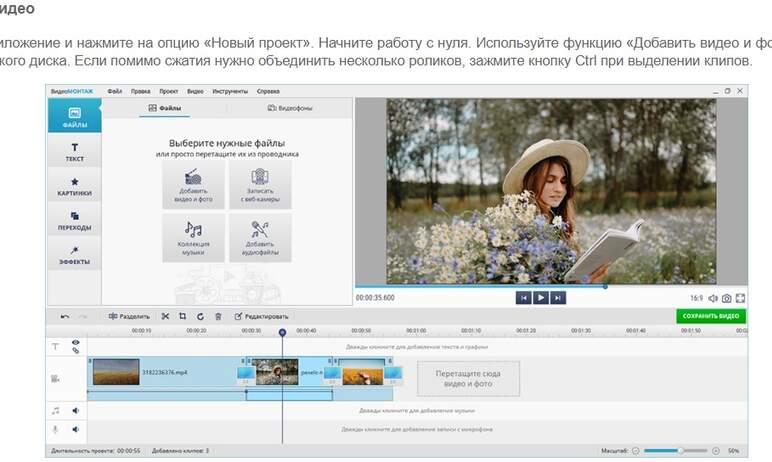Click the preview progress bar handle
The height and width of the screenshot is (462, 772).
tap(605, 286)
